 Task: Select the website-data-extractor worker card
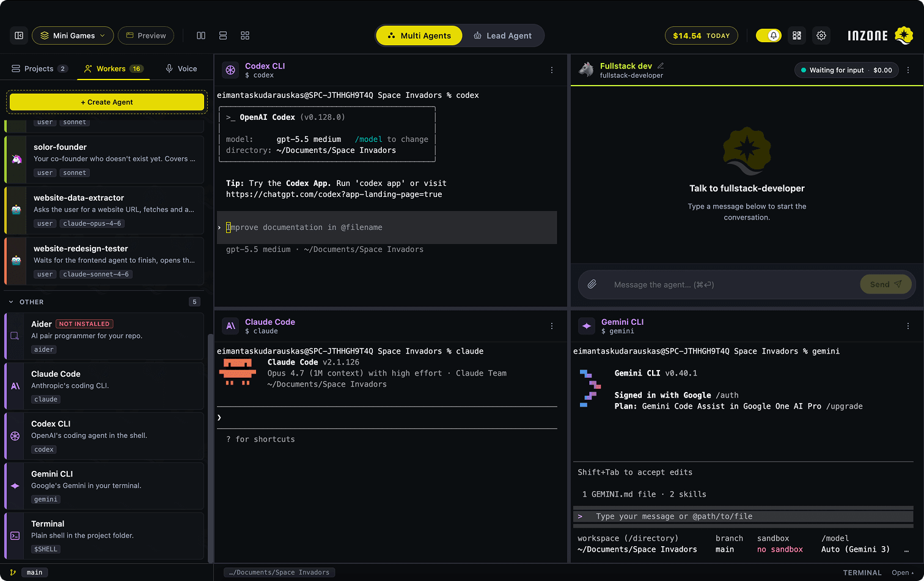[105, 210]
